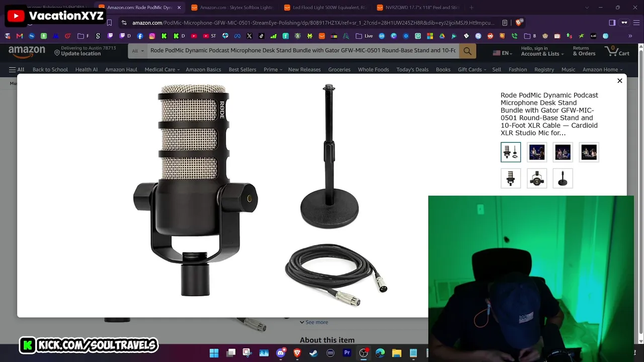Expand the Prime navigation dropdown
644x362 pixels.
(273, 69)
